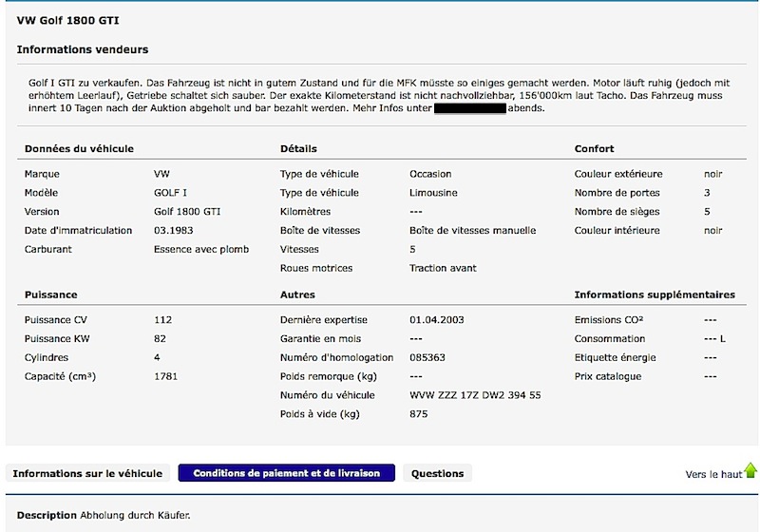
Task: Click the Occasion vehicle type value
Action: (x=430, y=174)
